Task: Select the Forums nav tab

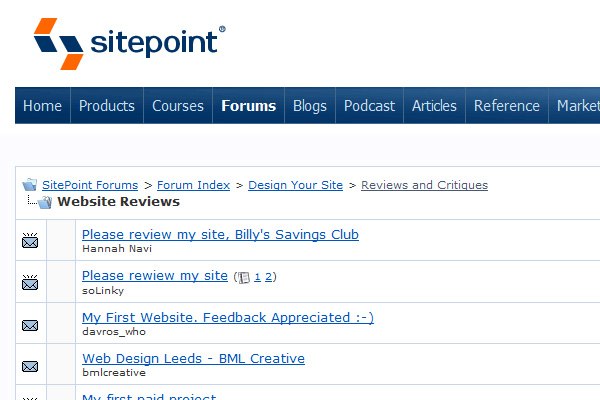Action: click(x=249, y=106)
